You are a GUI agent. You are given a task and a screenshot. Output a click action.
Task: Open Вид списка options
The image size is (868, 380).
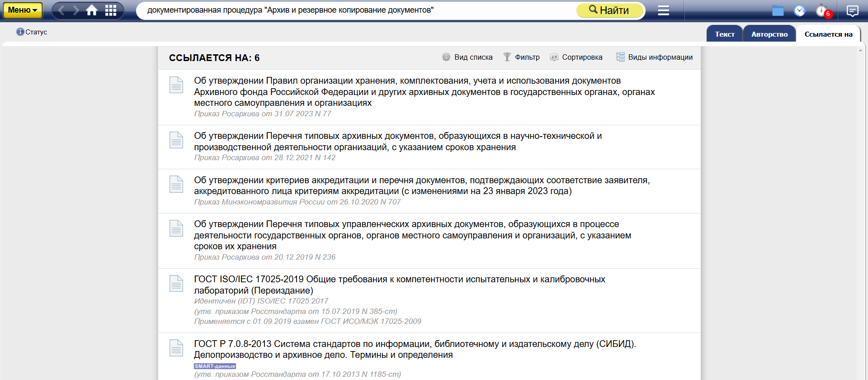click(467, 57)
